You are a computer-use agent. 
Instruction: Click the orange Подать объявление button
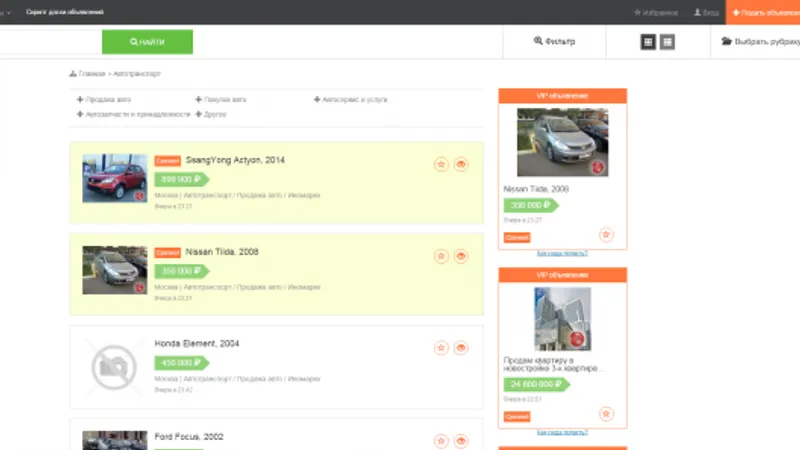click(763, 12)
